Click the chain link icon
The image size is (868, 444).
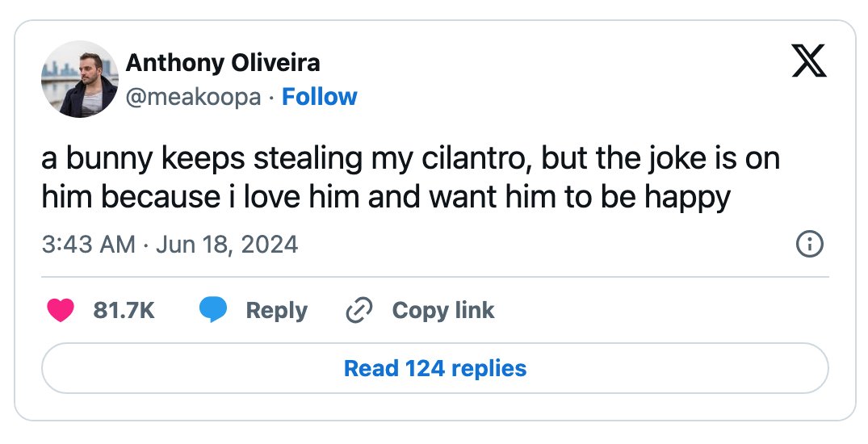point(359,310)
